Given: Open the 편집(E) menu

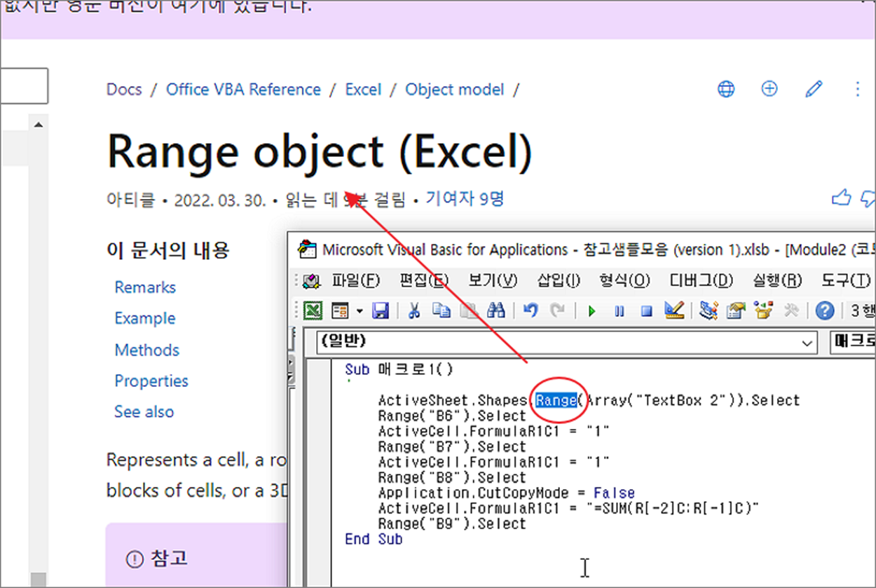Looking at the screenshot, I should point(424,281).
